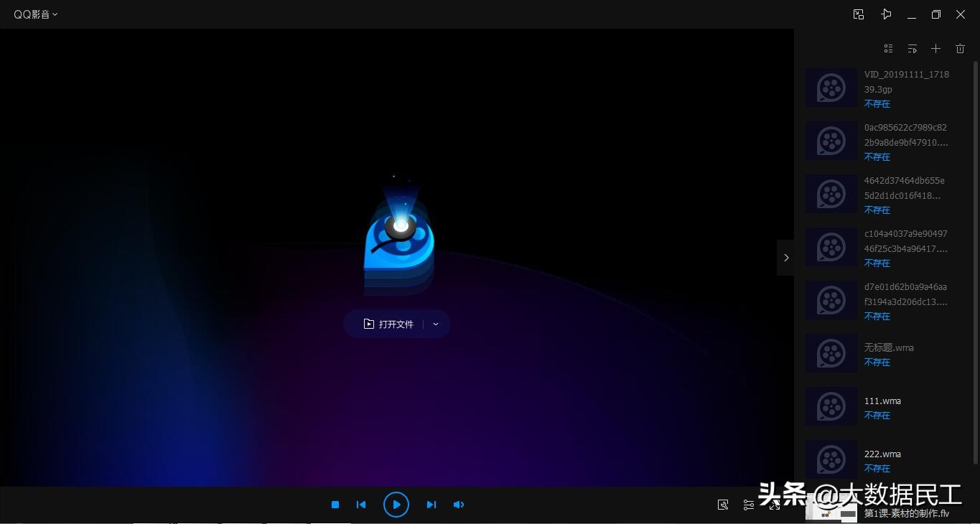Click thumbnail of 222.wma
Viewport: 980px width, 524px height.
[x=831, y=459]
